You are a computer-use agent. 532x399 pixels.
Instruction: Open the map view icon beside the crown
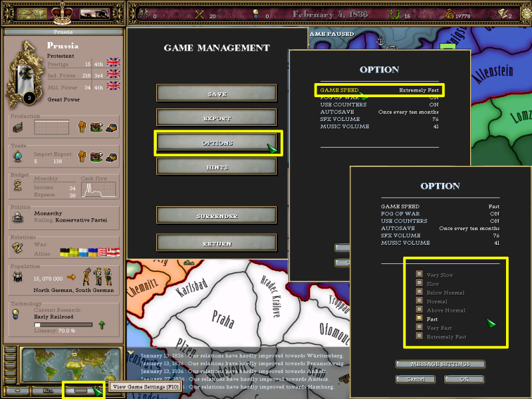click(x=32, y=14)
